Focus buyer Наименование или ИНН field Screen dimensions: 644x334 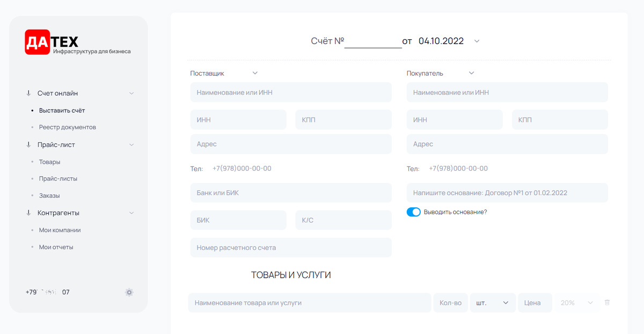point(507,92)
